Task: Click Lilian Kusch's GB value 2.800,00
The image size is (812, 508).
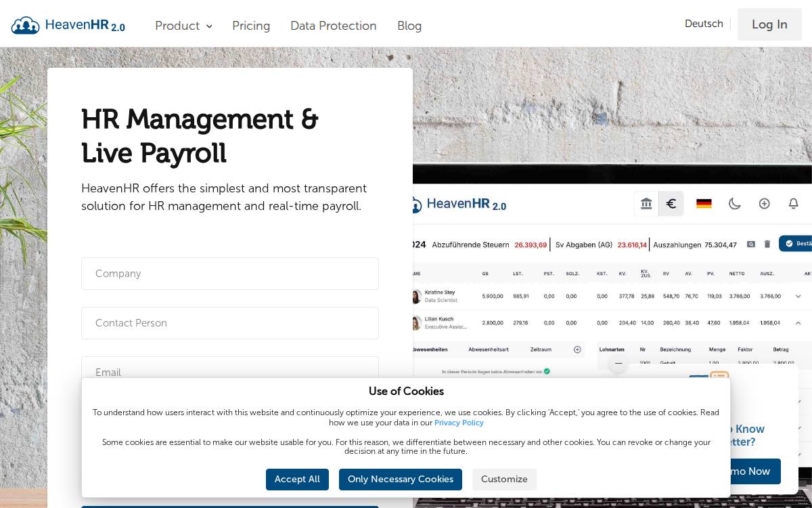Action: click(493, 323)
